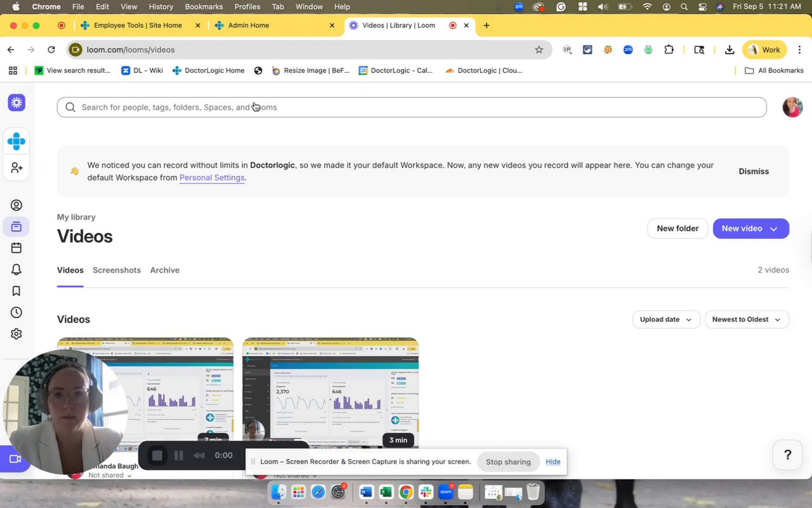Open the Bookmarks menu in menu bar
The height and width of the screenshot is (508, 812).
(x=204, y=6)
